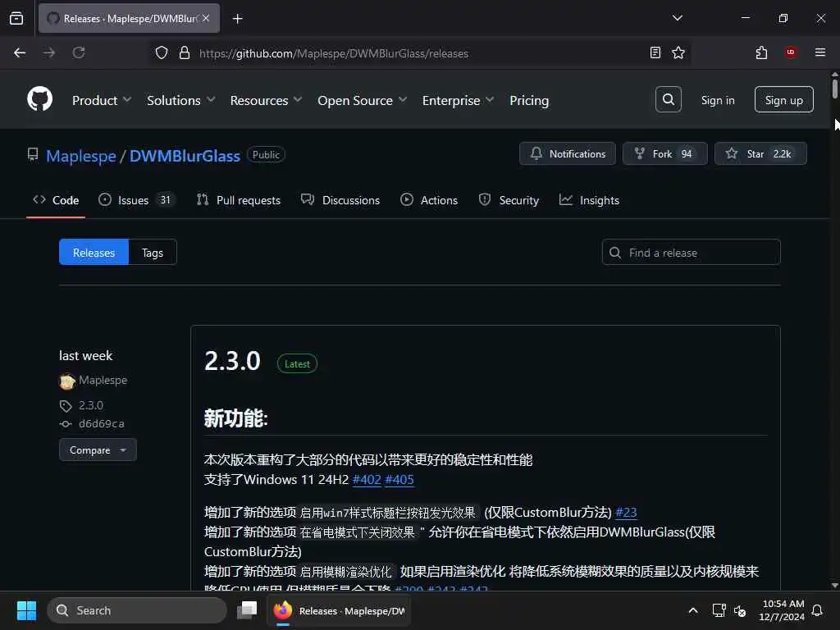Viewport: 840px width, 630px height.
Task: Open Task View on the taskbar
Action: (247, 610)
